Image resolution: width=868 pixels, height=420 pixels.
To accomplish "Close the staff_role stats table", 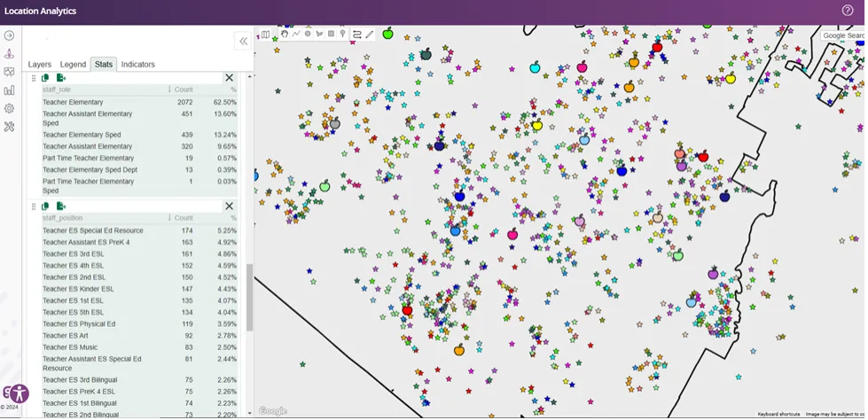I will (229, 78).
